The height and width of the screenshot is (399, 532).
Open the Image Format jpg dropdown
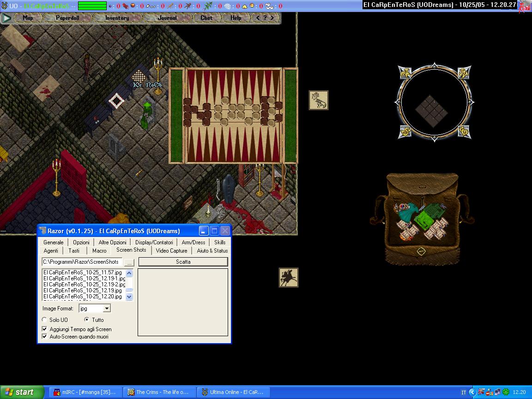coord(107,308)
